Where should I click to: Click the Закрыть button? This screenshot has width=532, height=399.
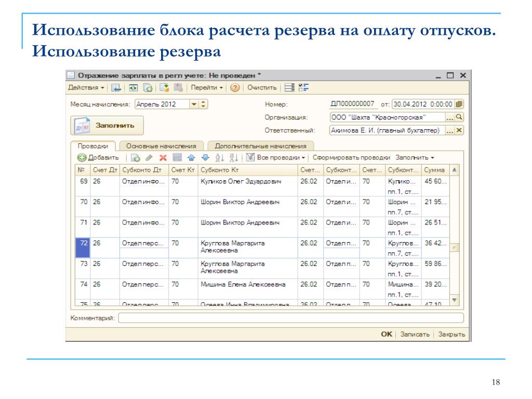[451, 334]
